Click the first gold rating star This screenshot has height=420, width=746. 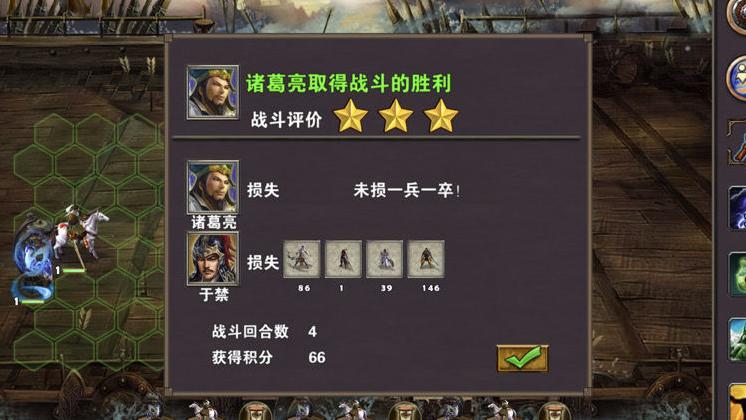[x=351, y=116]
